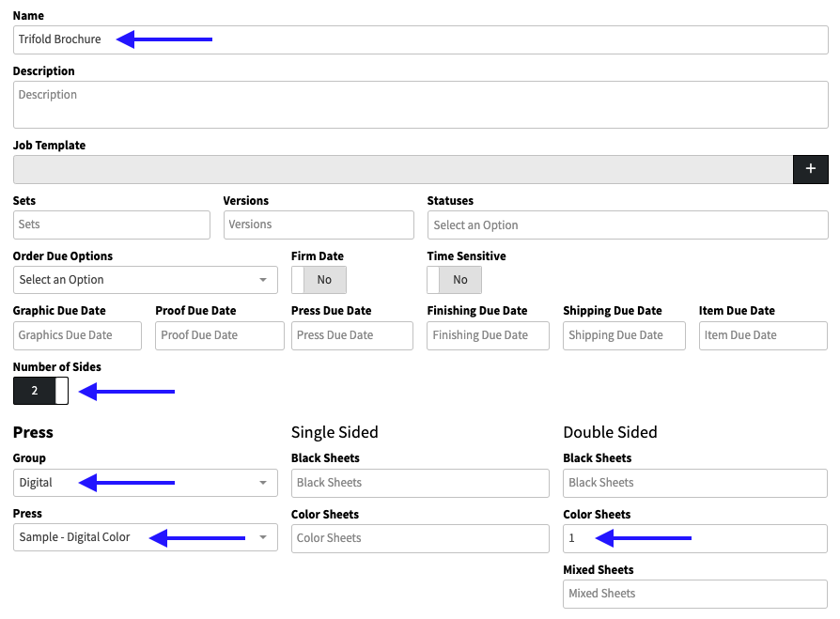The height and width of the screenshot is (619, 840).
Task: Toggle the Firm Date switch
Action: [x=319, y=280]
